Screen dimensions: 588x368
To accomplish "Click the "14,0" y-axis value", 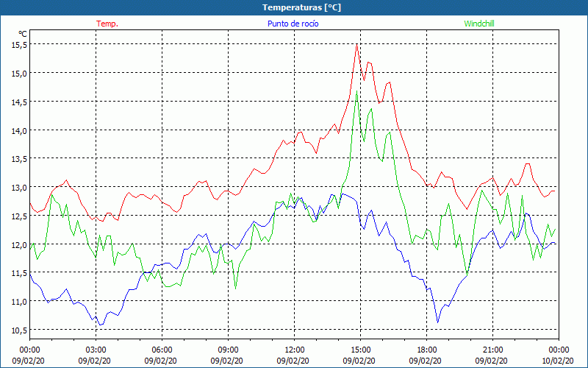I will pyautogui.click(x=19, y=130).
